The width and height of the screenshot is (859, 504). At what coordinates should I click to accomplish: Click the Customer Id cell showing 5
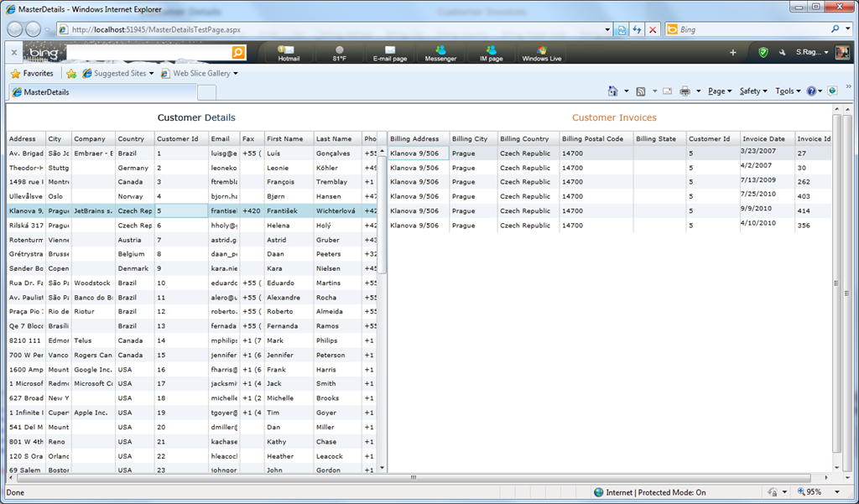[181, 211]
